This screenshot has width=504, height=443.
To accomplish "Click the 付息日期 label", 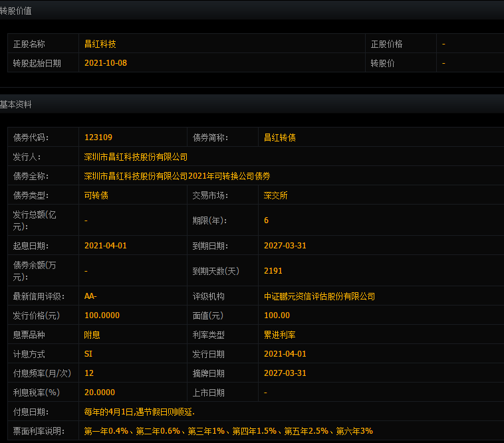I will (x=31, y=412).
